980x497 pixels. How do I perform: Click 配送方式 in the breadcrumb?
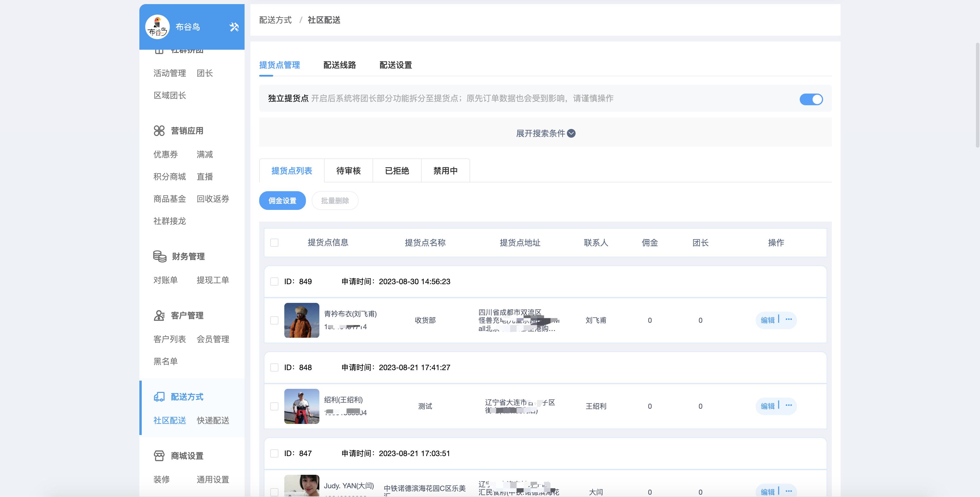[276, 20]
